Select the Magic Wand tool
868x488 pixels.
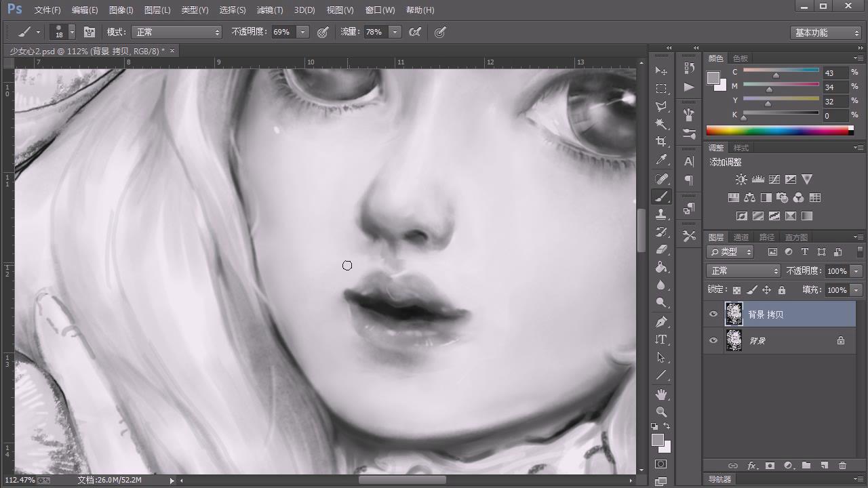point(661,124)
